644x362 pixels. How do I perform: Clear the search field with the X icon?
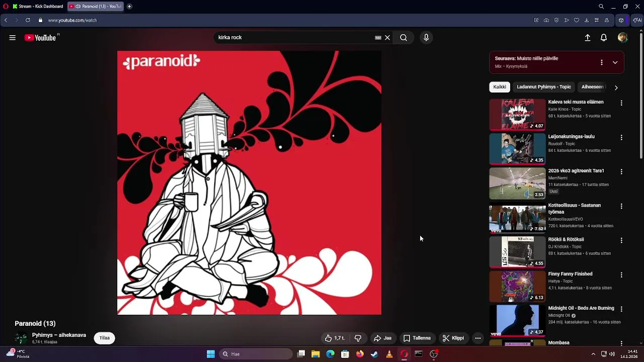point(387,38)
